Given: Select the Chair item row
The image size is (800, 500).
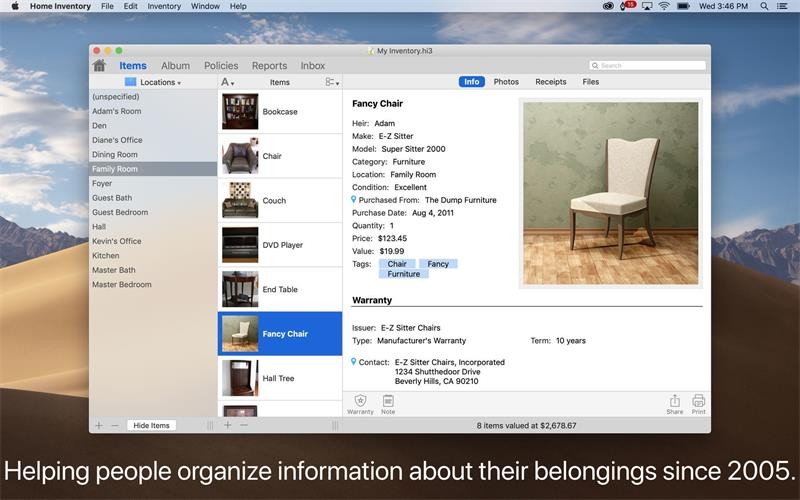Looking at the screenshot, I should tap(280, 156).
